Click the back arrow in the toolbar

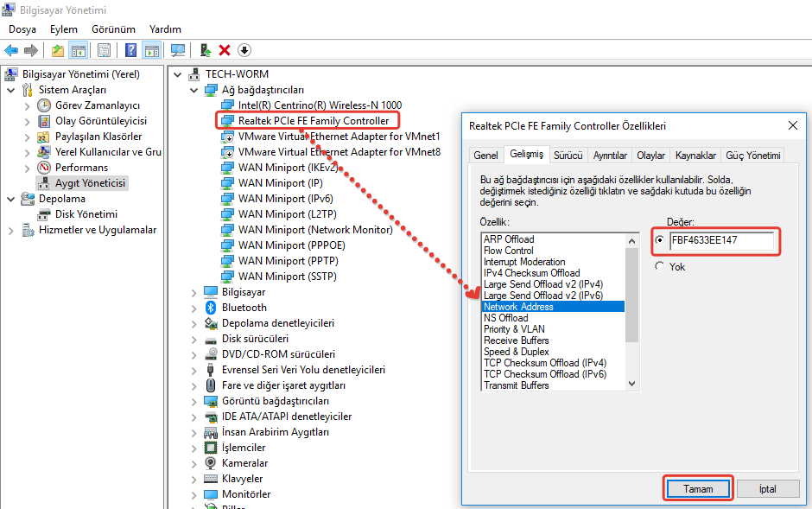(11, 50)
